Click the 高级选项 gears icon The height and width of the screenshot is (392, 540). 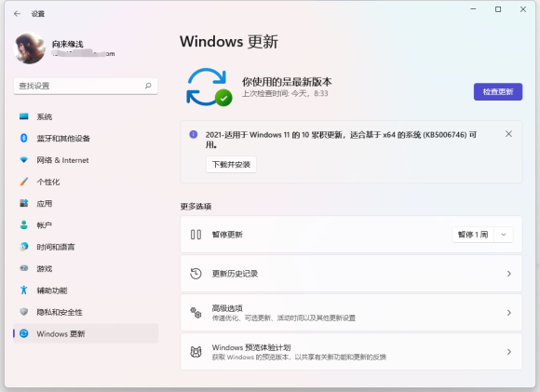(196, 313)
